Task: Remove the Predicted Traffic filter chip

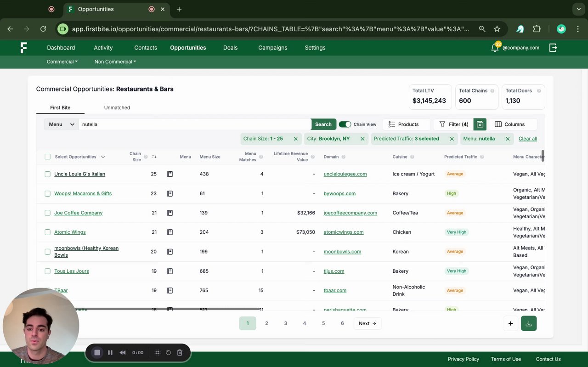Action: [452, 139]
